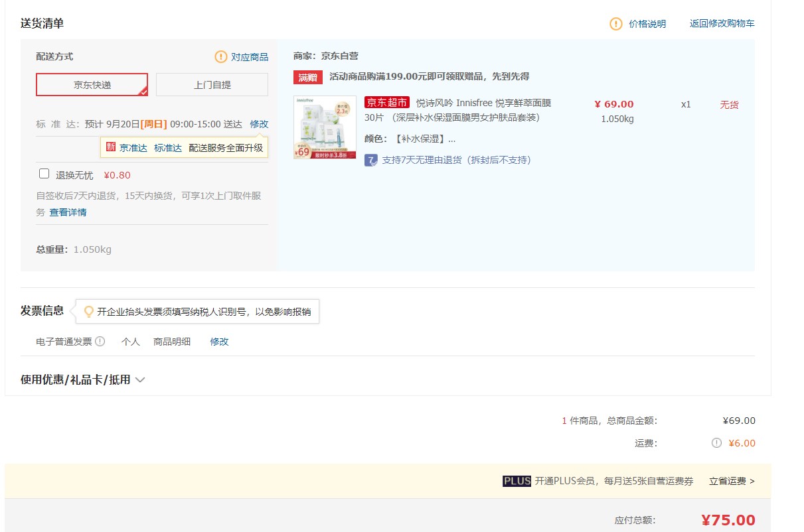Click the red 新 badge icon
Viewport: 804px width, 532px height.
(x=111, y=147)
